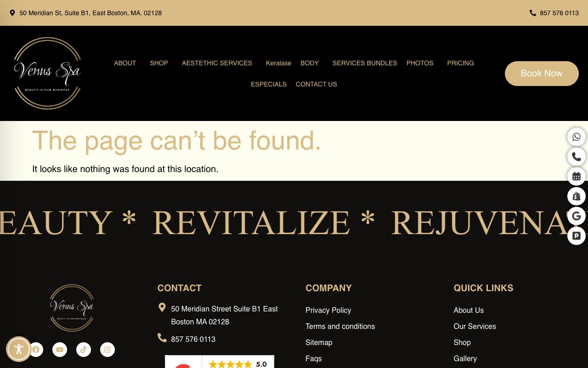
Task: Open the YouTube social icon
Action: click(60, 350)
